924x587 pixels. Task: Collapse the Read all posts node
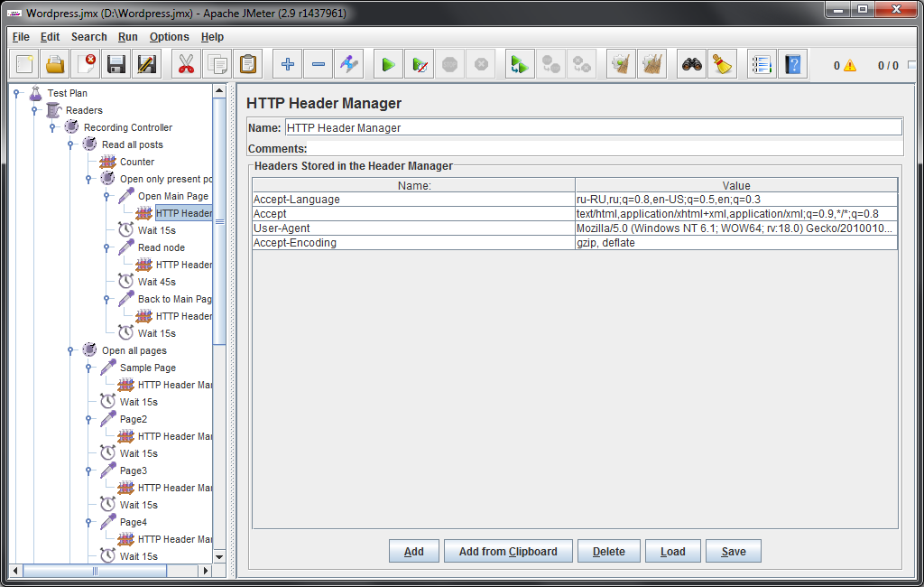tap(70, 144)
